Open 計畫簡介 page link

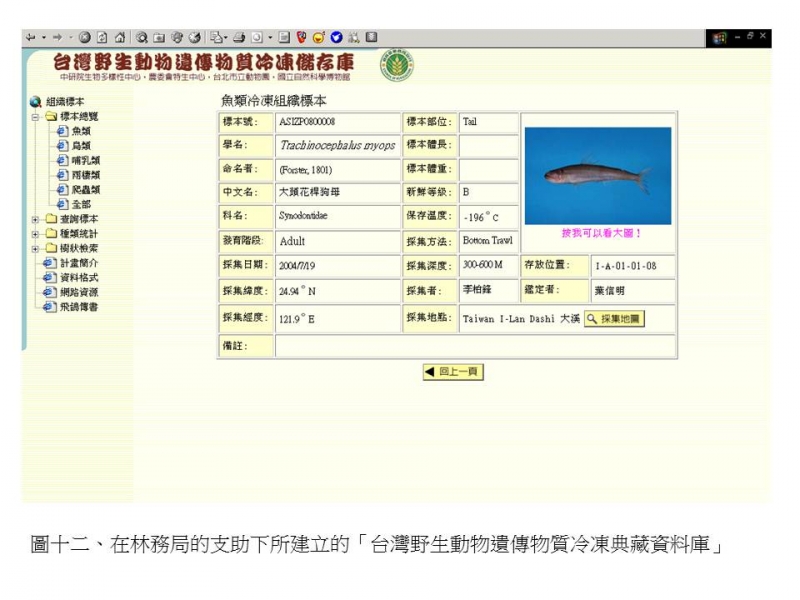click(79, 263)
